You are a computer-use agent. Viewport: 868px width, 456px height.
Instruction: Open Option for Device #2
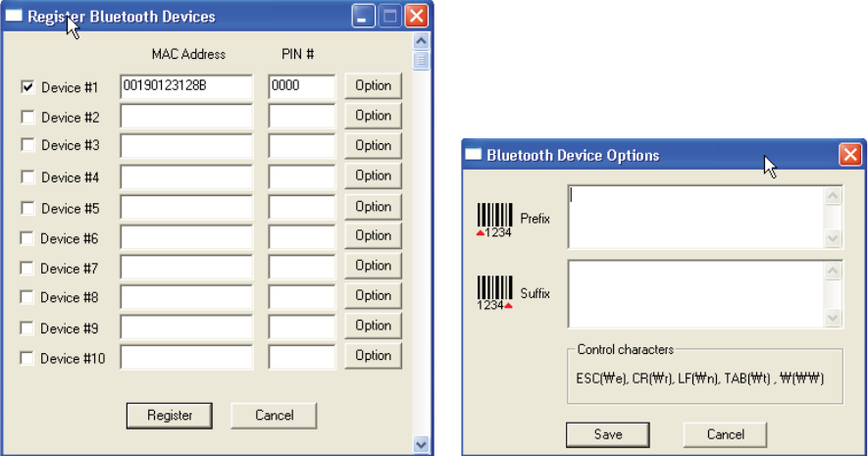coord(373,116)
